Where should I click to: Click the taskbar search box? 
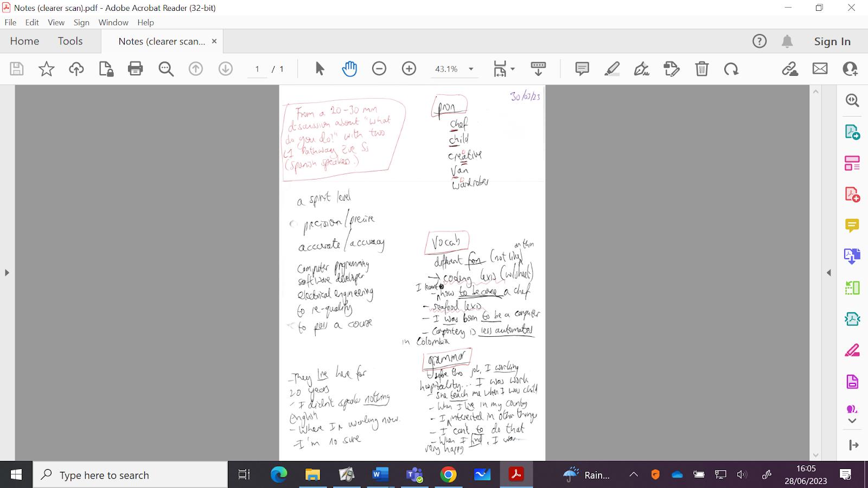[130, 475]
